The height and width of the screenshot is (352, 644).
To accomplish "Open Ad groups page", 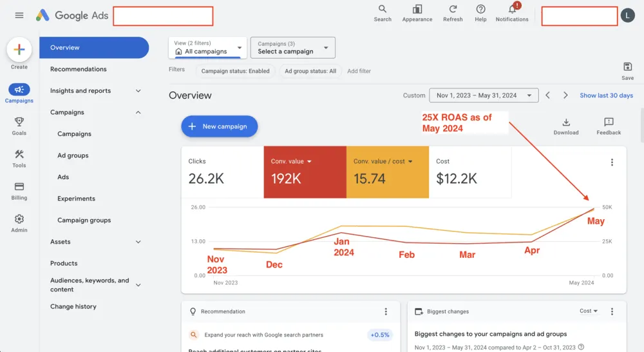I will pyautogui.click(x=73, y=155).
